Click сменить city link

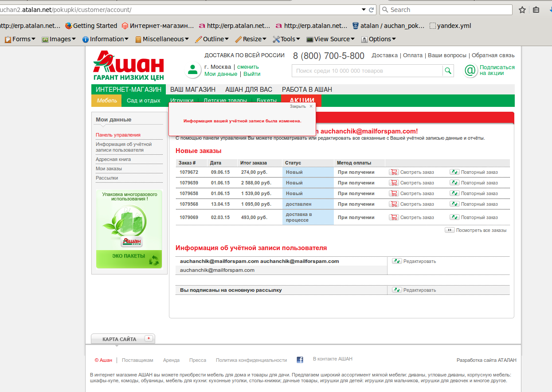coord(248,67)
